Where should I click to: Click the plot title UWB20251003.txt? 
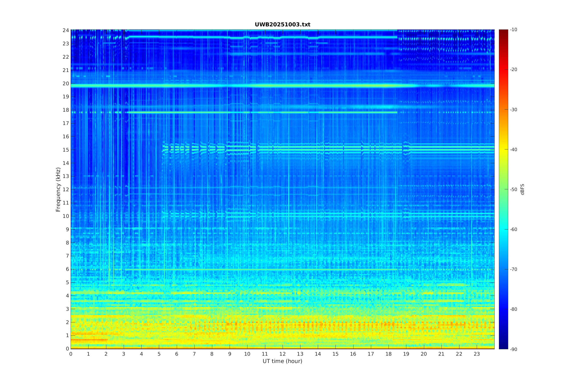282,24
